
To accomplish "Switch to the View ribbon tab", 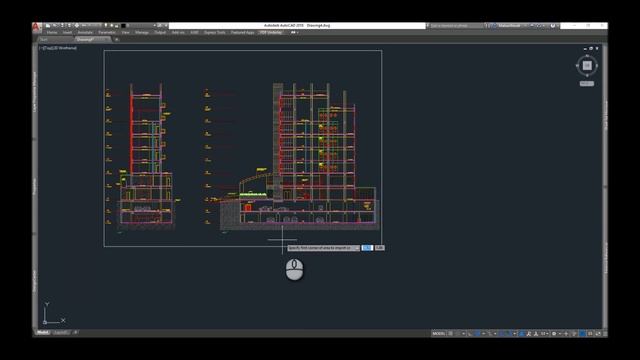I will 125,33.
